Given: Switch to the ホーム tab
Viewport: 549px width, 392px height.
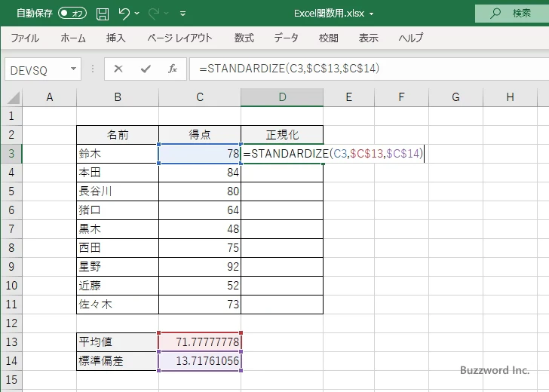Looking at the screenshot, I should 73,38.
